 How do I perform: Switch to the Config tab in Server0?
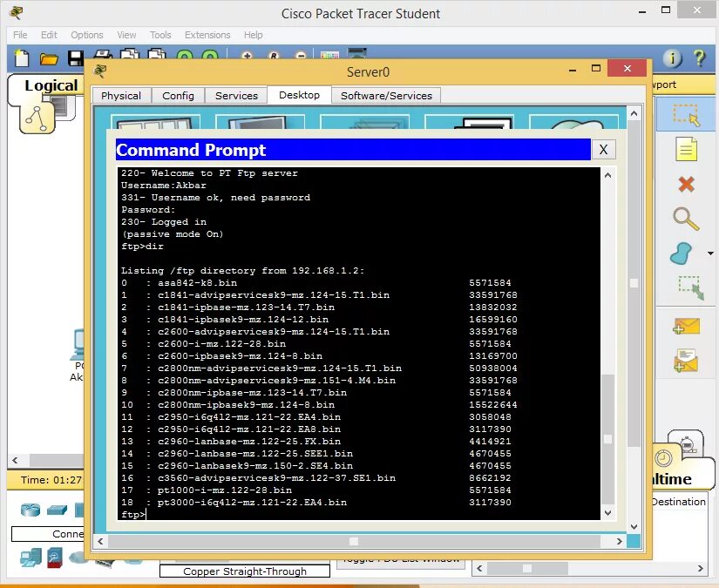[178, 95]
